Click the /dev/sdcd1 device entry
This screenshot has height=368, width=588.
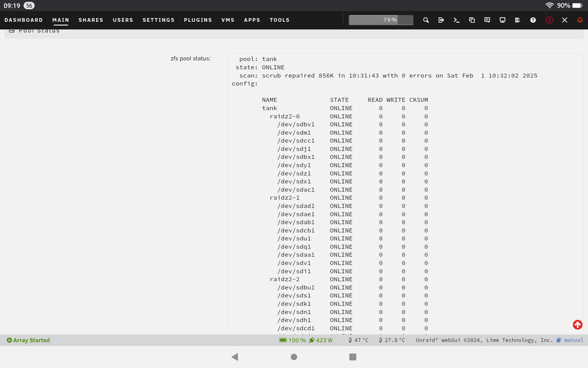(x=296, y=328)
